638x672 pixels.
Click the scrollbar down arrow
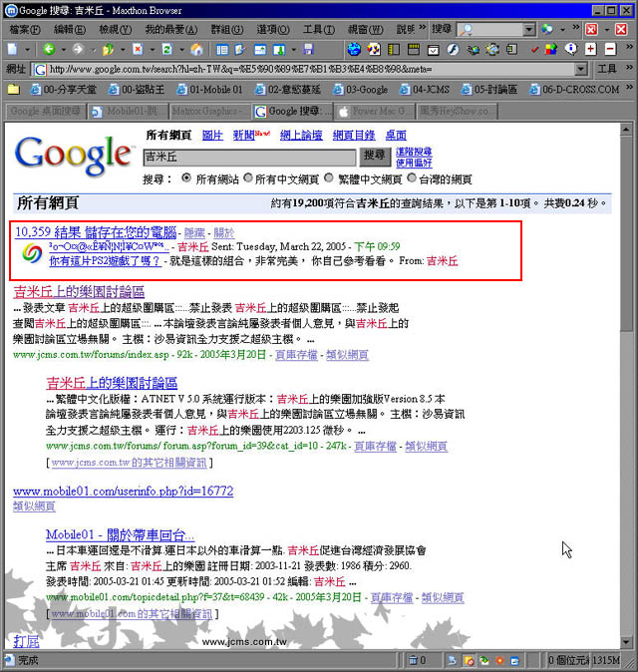click(x=626, y=641)
